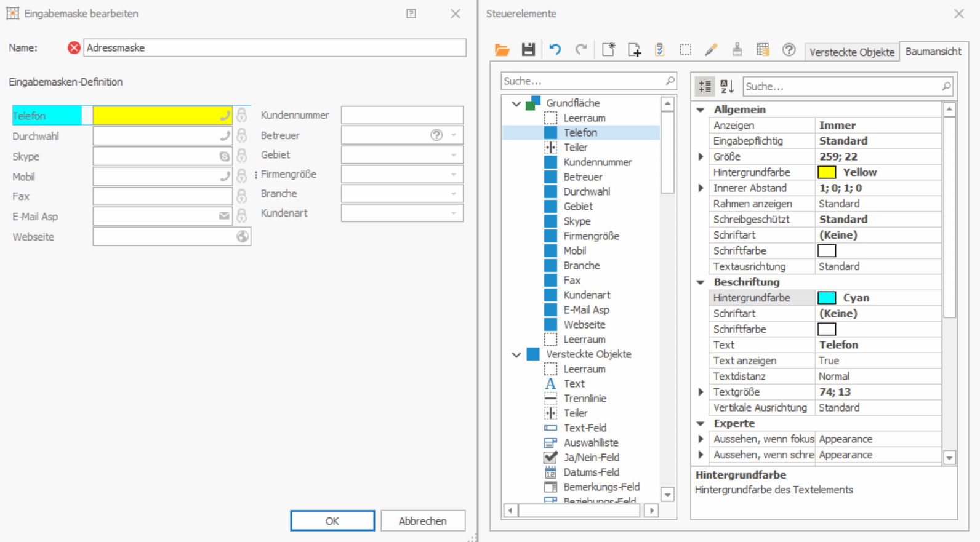The image size is (980, 542).
Task: Expand the Innerer Abstand property
Action: [x=701, y=188]
